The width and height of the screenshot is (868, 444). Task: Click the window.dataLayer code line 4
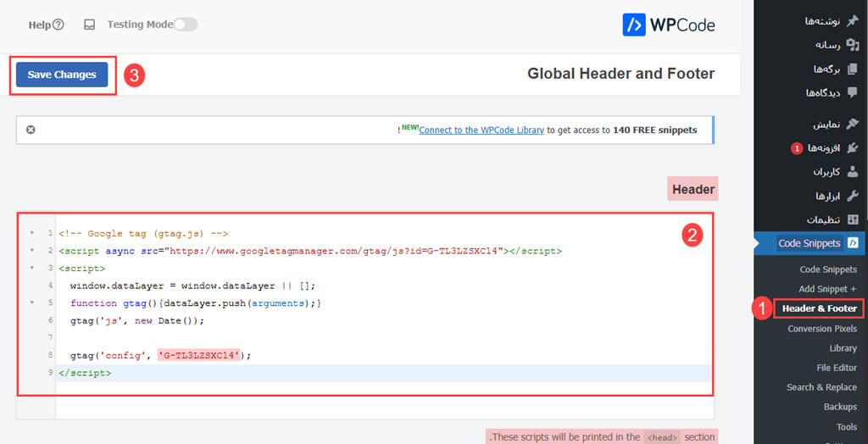pyautogui.click(x=192, y=286)
